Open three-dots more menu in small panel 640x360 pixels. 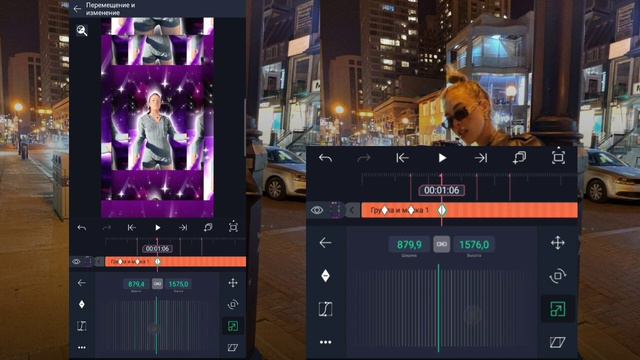(82, 347)
